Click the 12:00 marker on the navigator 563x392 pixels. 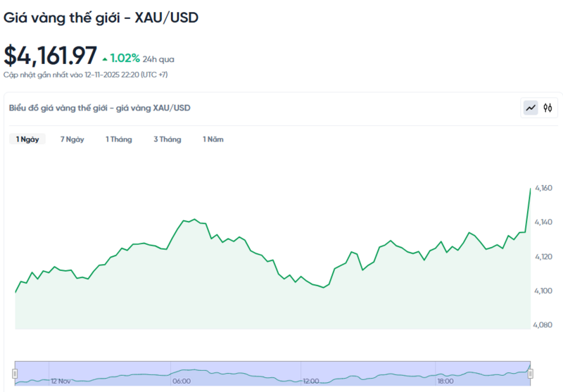312,381
